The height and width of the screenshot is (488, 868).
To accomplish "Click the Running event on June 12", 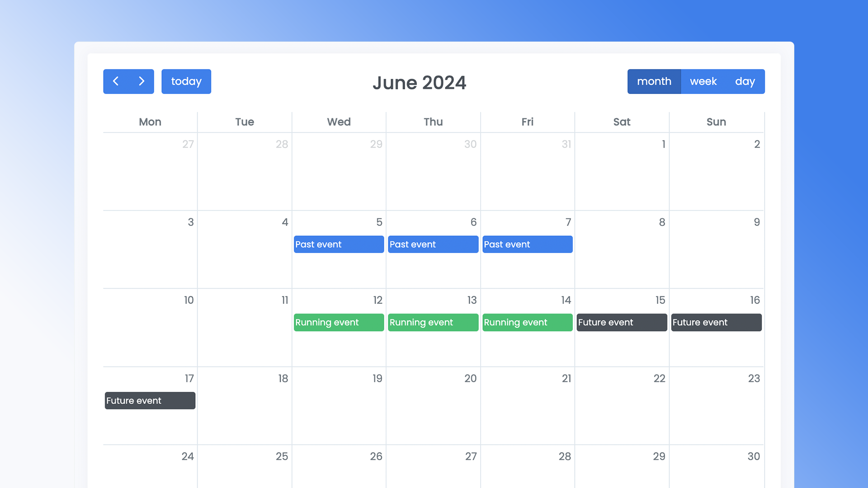I will tap(338, 322).
